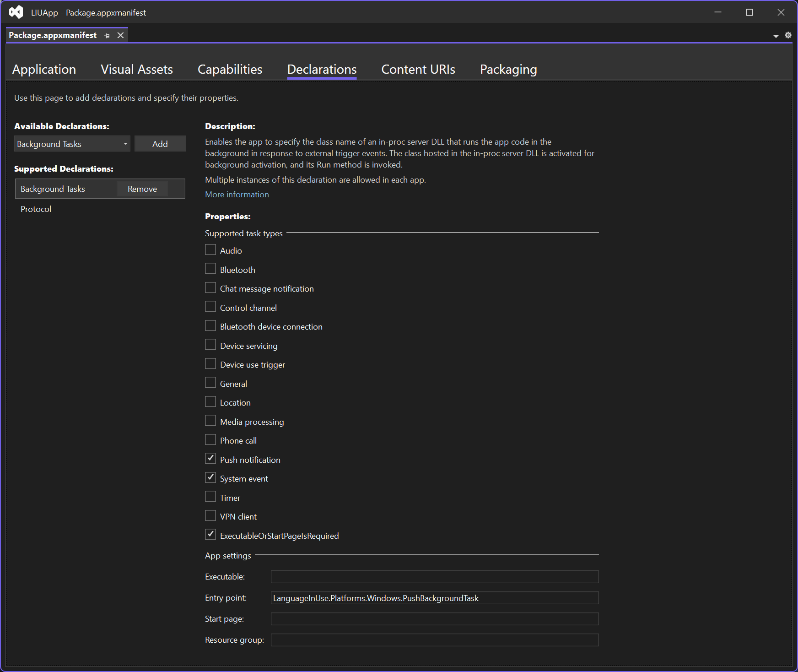Focus the Start page input field
Image resolution: width=798 pixels, height=672 pixels.
pos(435,619)
